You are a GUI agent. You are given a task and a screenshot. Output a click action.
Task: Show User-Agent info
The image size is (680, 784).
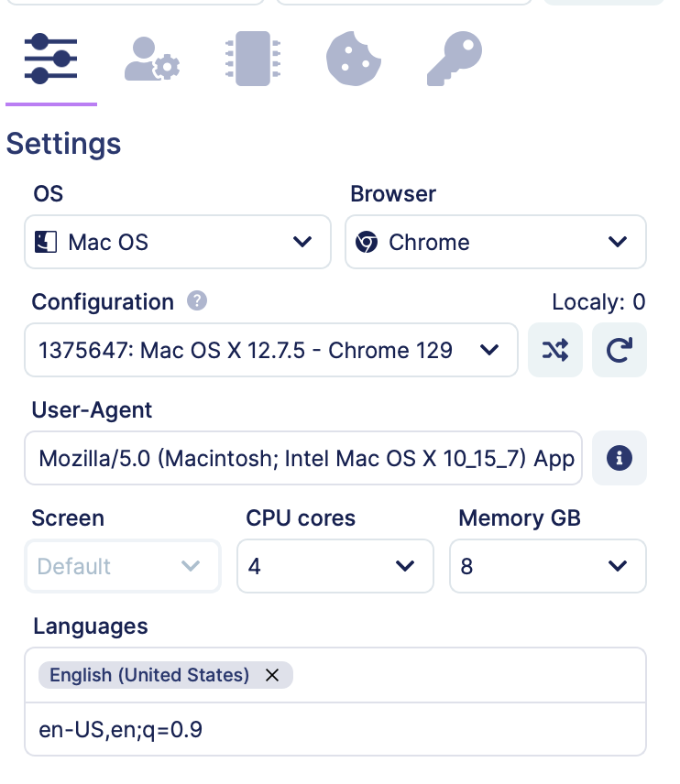(x=619, y=458)
